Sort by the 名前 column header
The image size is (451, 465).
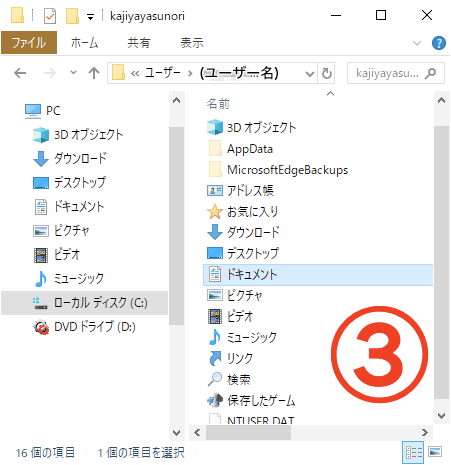pyautogui.click(x=218, y=104)
